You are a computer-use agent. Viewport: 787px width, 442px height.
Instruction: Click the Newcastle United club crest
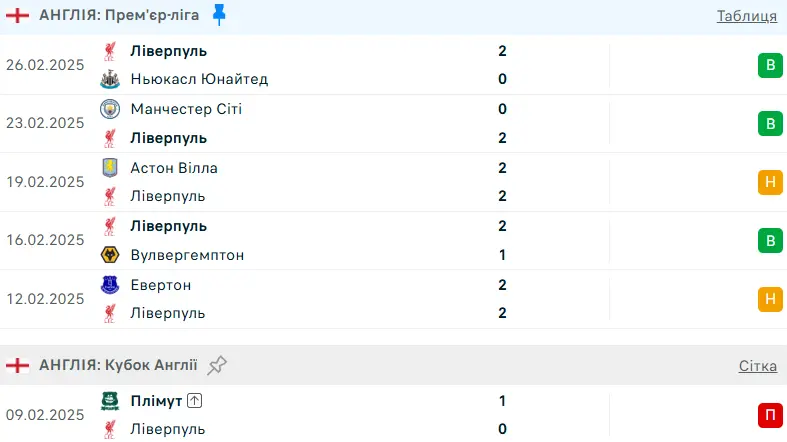pos(110,79)
